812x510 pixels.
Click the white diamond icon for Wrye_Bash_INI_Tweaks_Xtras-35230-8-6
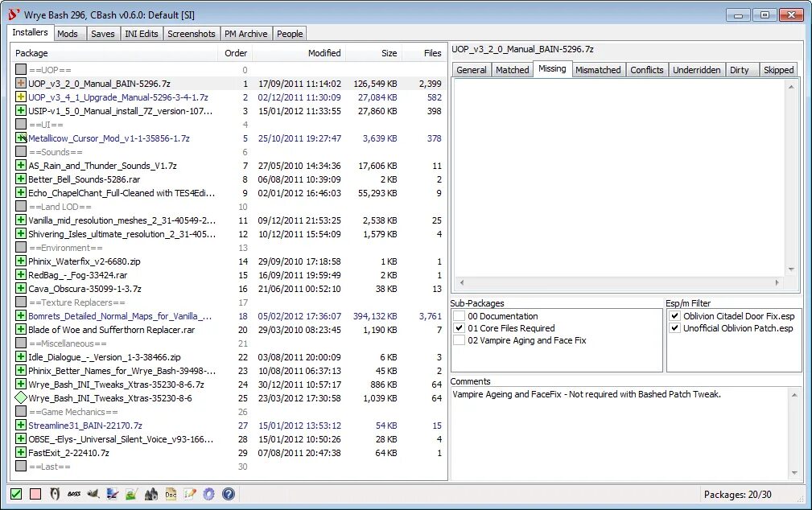(x=21, y=397)
